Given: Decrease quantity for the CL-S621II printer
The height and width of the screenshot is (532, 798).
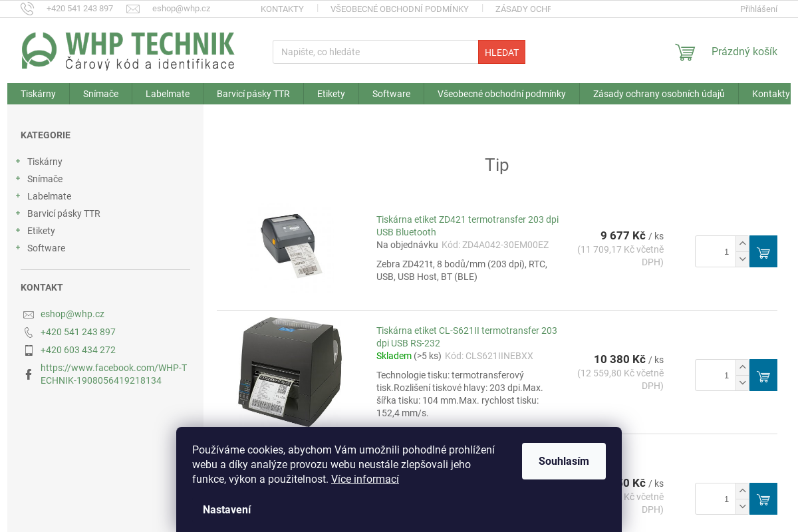Looking at the screenshot, I should [x=743, y=383].
